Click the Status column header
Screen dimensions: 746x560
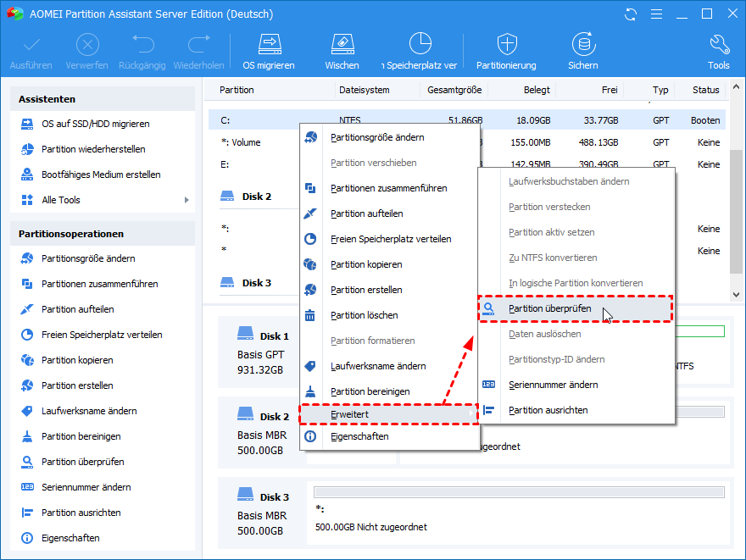tap(705, 90)
